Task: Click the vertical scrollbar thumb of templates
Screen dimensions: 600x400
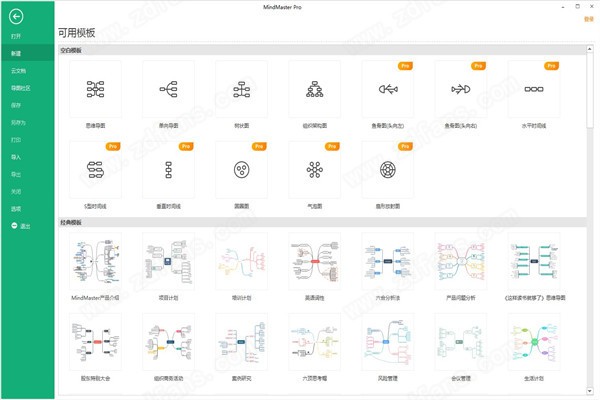Action: [590, 90]
